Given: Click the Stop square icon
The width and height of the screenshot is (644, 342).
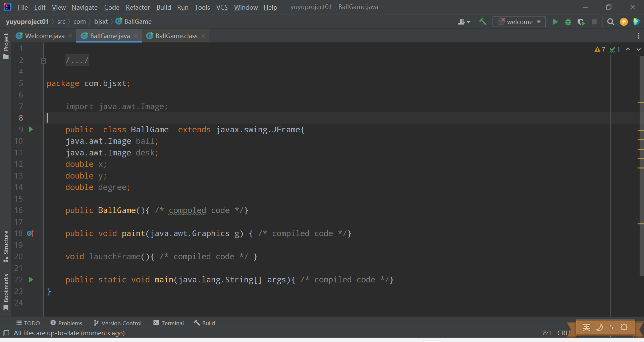Looking at the screenshot, I should [594, 22].
